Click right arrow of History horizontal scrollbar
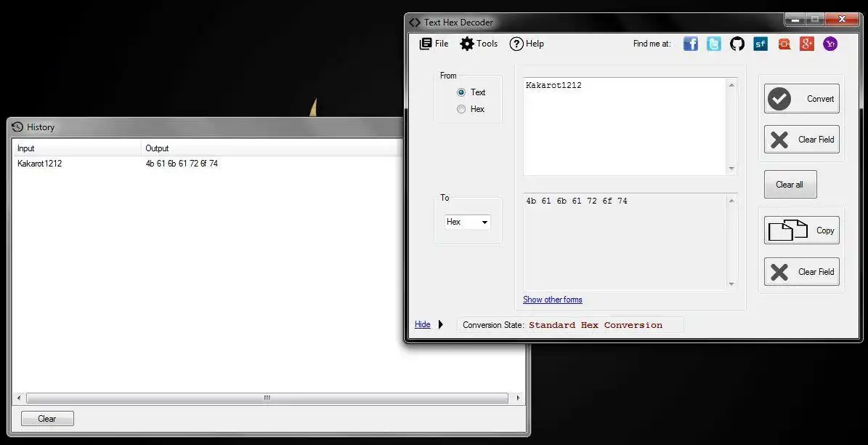Viewport: 868px width, 445px height. point(518,398)
